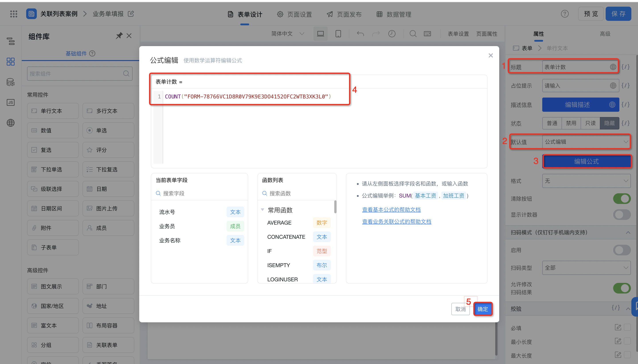Click the edit icon beside 业务单填报

(131, 14)
